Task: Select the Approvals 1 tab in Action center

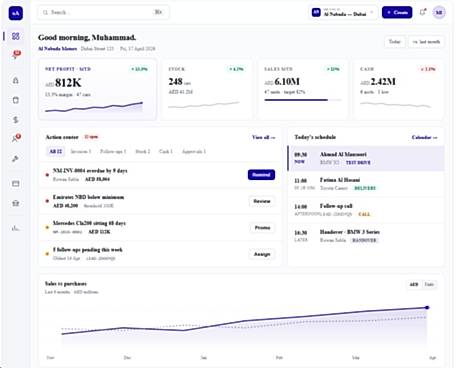Action: 194,152
